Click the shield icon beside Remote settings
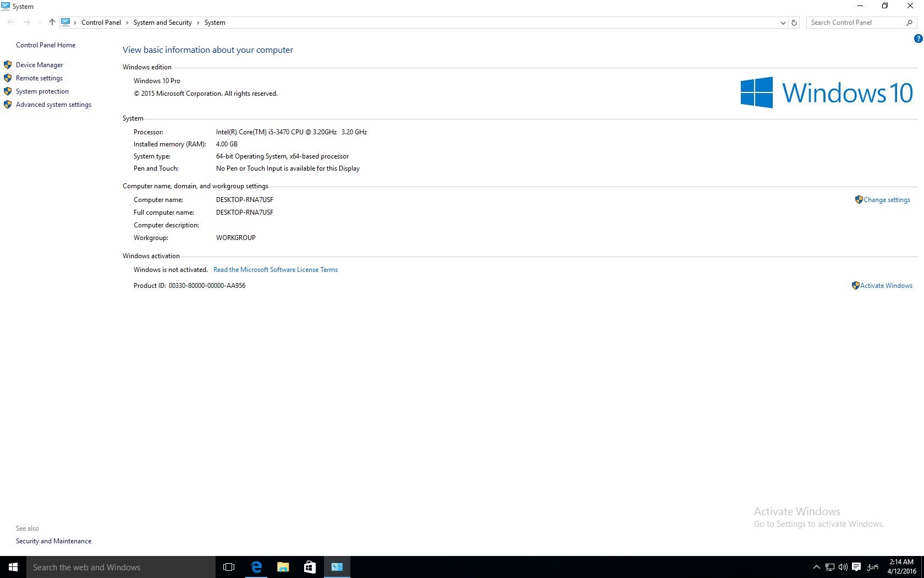The width and height of the screenshot is (924, 578). pos(8,78)
